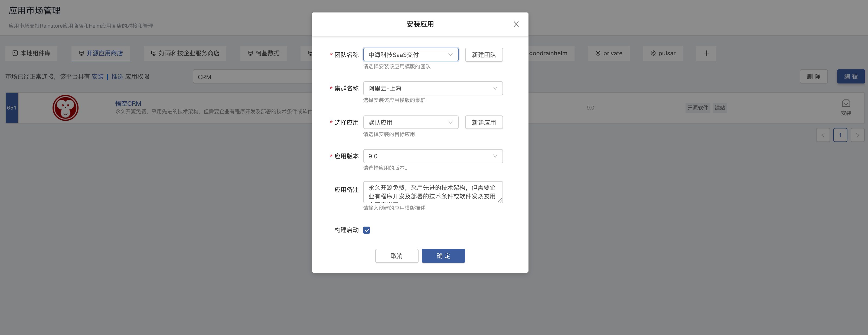Expand the 集群名称 dropdown (阿里云-上海)
Screen dimensions: 868x335
tap(433, 88)
